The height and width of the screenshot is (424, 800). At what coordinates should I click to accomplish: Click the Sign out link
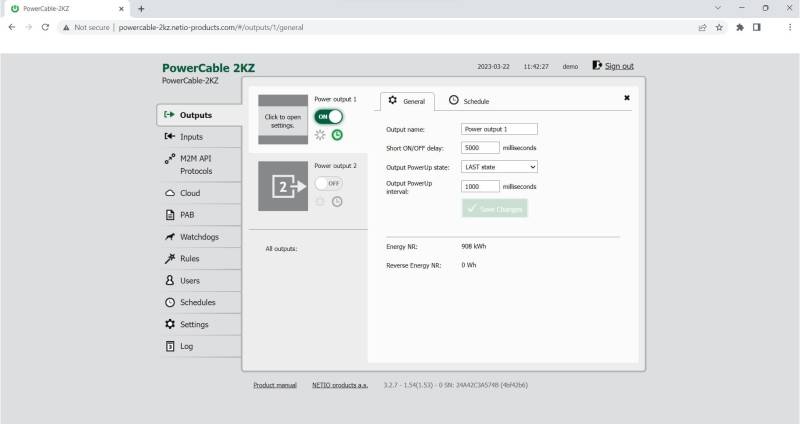[613, 66]
